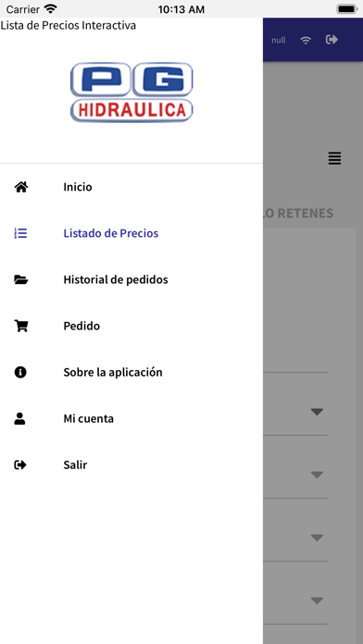Tap the open folder icon for Historial de pedidos
Screen dimensions: 363x644
coord(20,279)
